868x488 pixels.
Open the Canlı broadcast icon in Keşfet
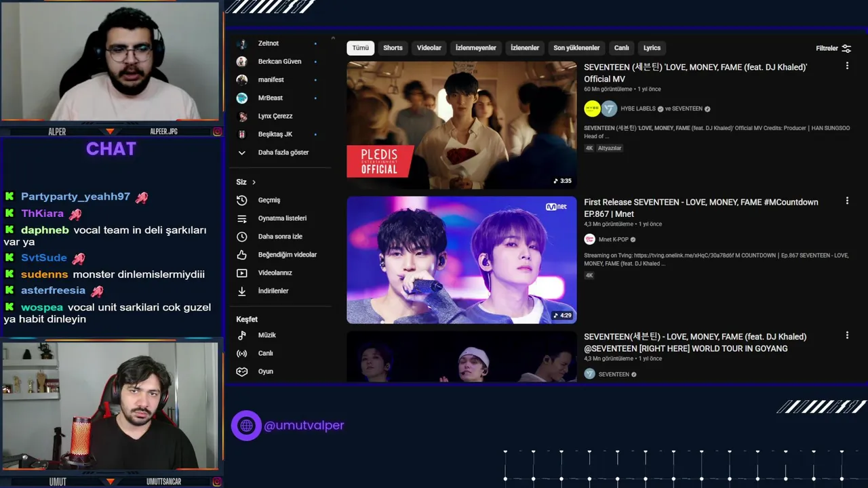click(242, 353)
